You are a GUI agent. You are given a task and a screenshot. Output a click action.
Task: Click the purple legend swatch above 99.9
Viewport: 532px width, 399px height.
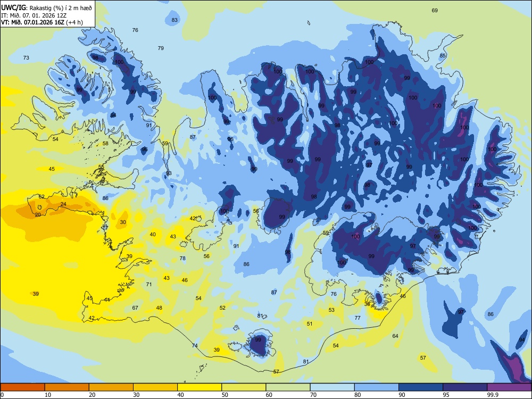(x=509, y=387)
